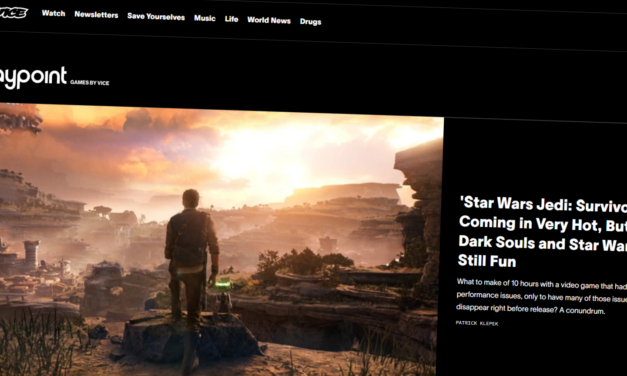Click the article summary about 10 hours
The image size is (627, 376).
click(x=542, y=297)
